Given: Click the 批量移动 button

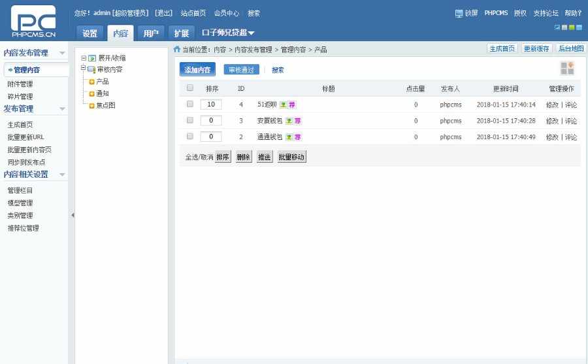Looking at the screenshot, I should 291,157.
